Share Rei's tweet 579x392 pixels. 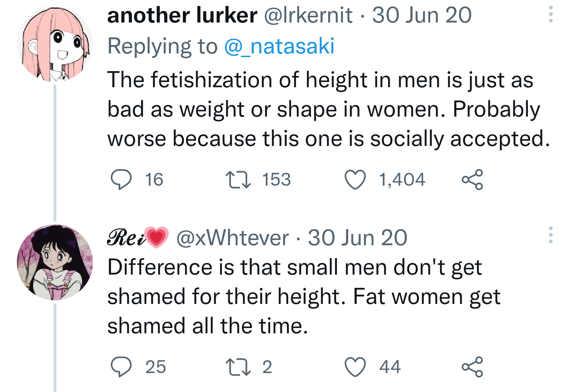pos(472,367)
